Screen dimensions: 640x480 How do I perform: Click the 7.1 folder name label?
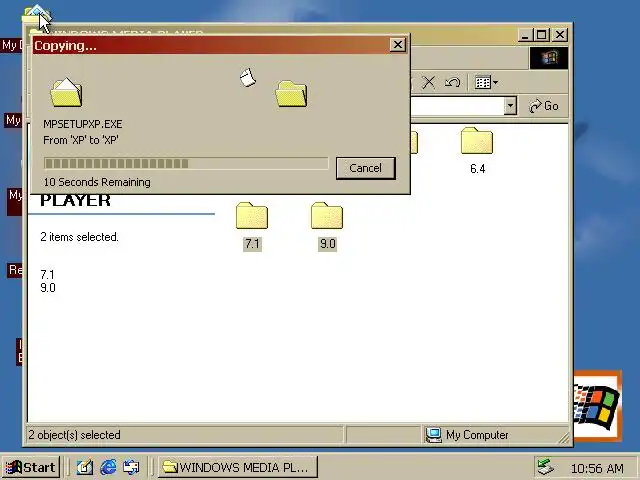pyautogui.click(x=252, y=244)
